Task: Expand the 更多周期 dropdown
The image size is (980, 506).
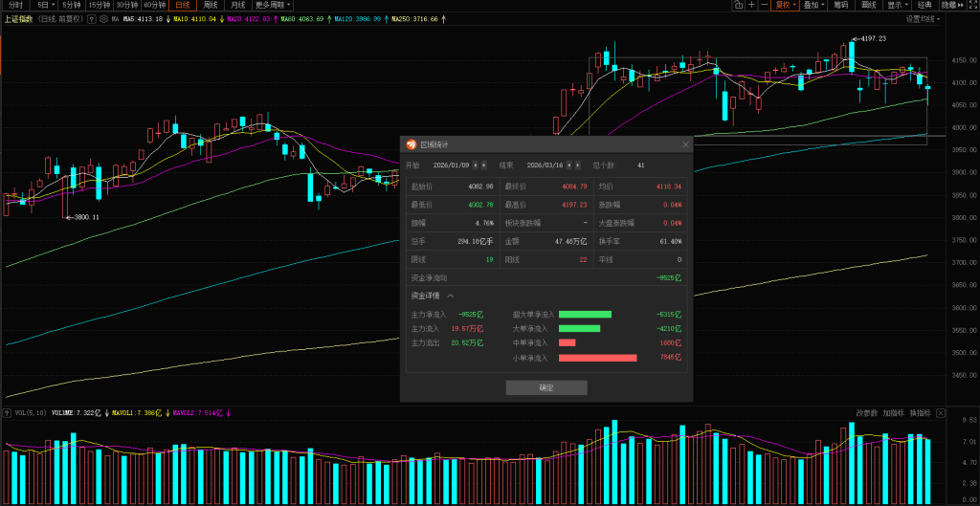Action: tap(273, 5)
